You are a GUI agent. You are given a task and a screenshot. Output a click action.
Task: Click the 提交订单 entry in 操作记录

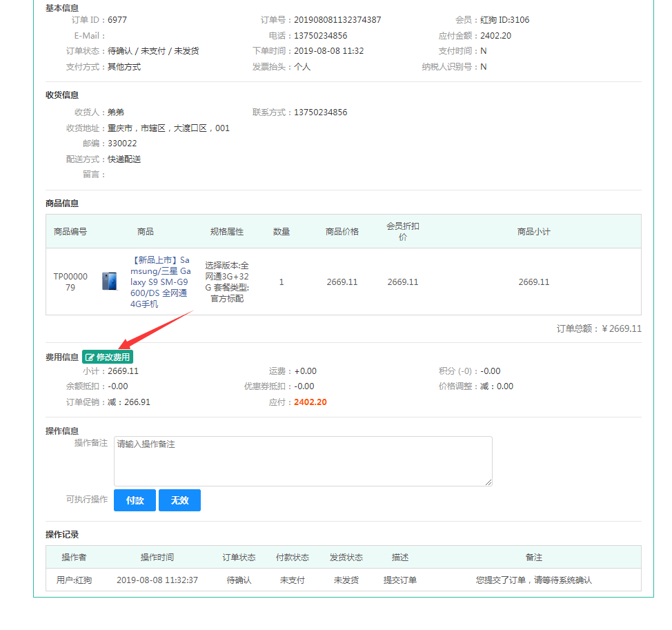click(x=400, y=580)
